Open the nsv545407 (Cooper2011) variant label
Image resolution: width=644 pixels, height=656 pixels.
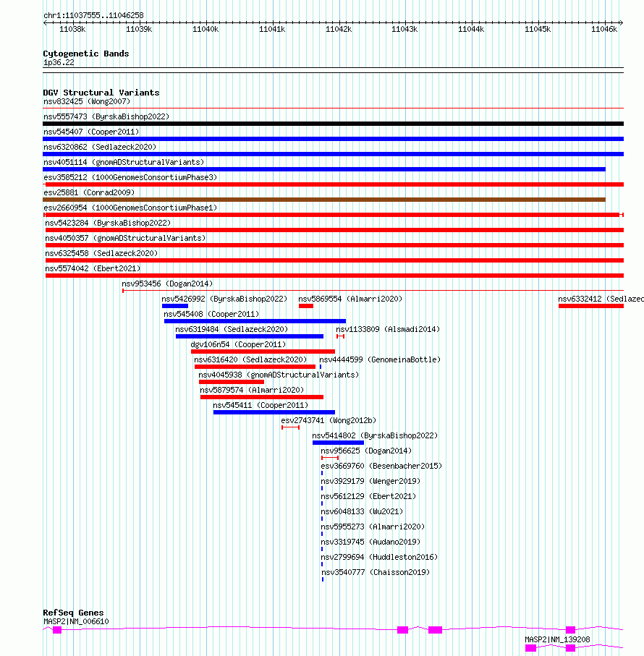coord(91,132)
